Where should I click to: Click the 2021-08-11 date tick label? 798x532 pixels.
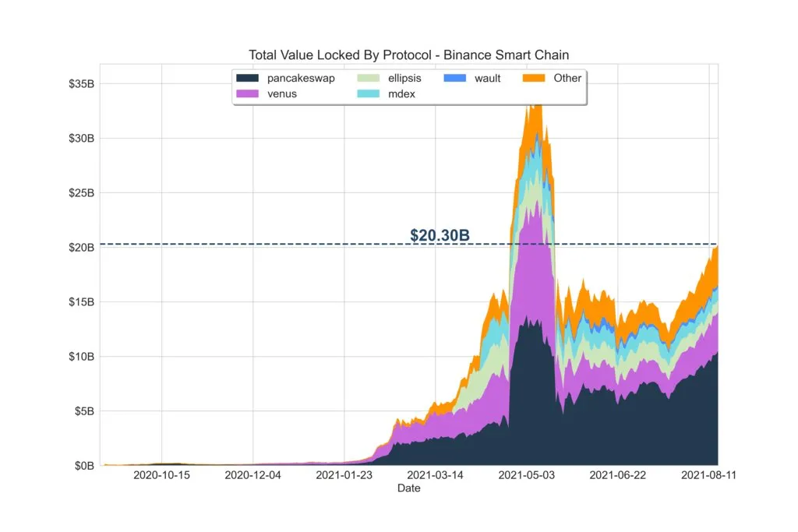pos(708,475)
